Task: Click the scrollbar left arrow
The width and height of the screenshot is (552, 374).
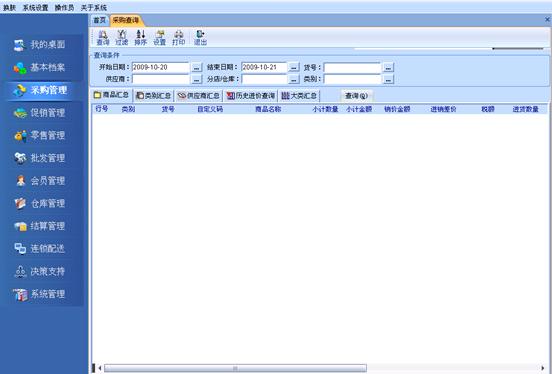Action: pyautogui.click(x=100, y=368)
